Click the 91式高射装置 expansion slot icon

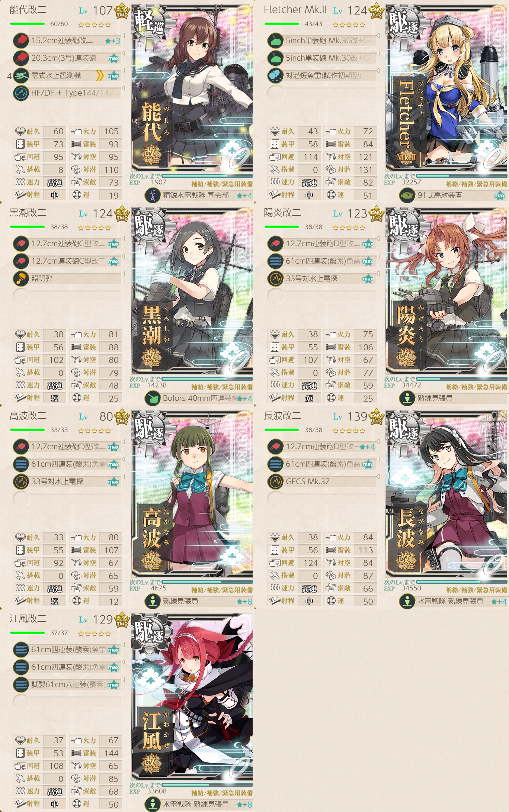(407, 195)
